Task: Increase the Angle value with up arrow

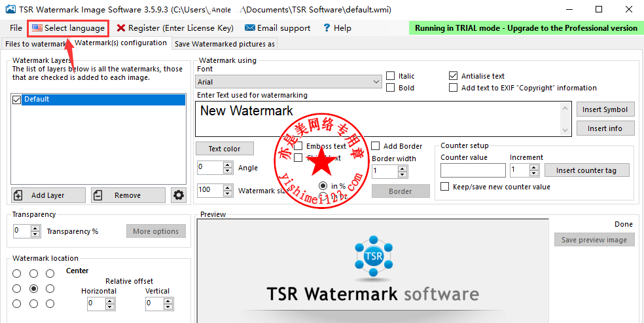Action: (228, 165)
